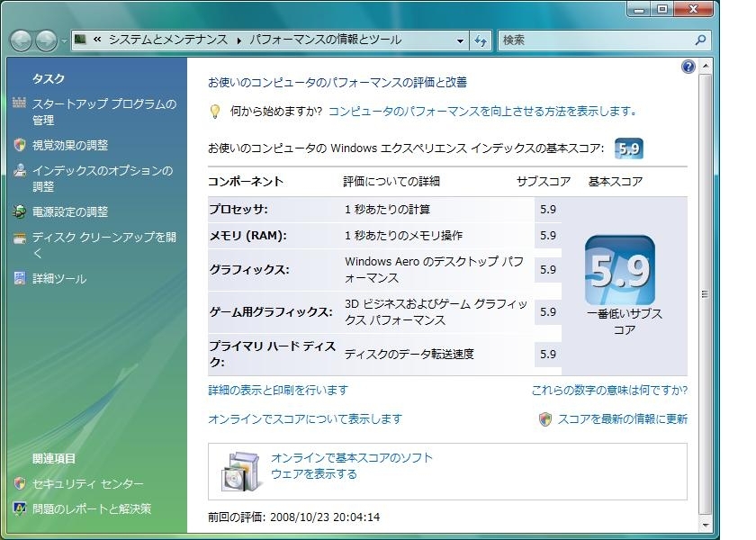This screenshot has width=756, height=540.
Task: Open the blue Help question mark icon
Action: coord(688,67)
